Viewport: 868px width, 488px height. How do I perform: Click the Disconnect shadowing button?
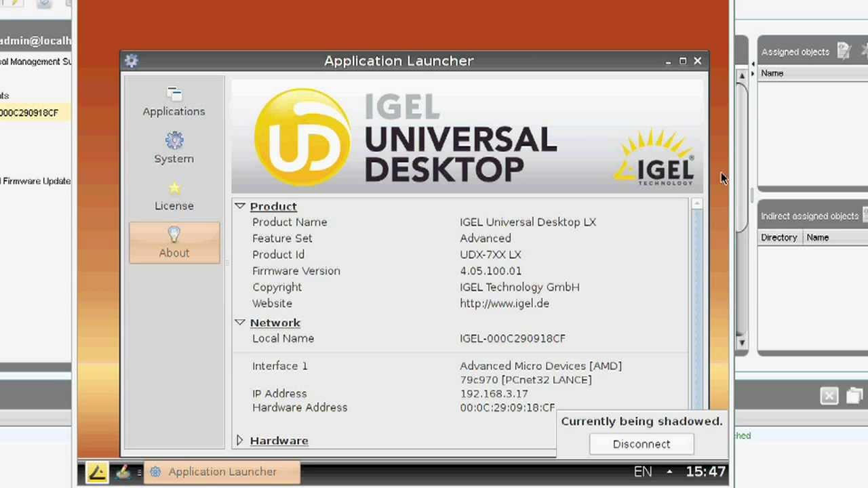[641, 444]
